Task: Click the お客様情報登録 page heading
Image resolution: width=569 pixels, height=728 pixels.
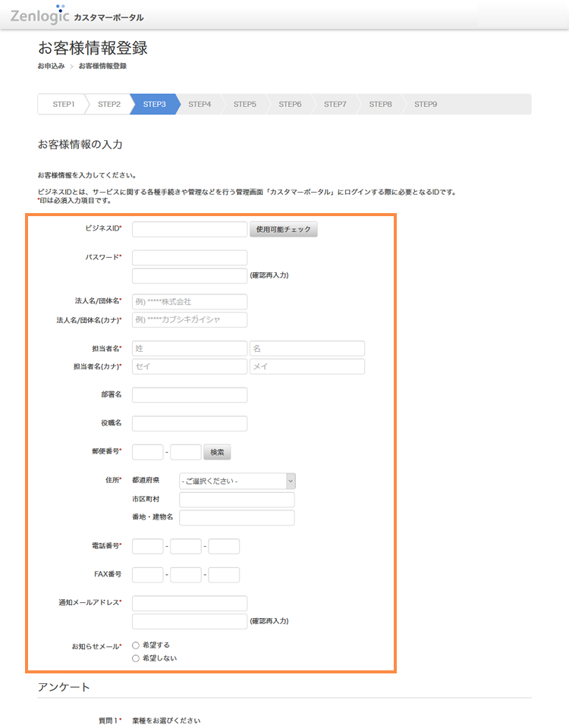Action: pyautogui.click(x=93, y=48)
